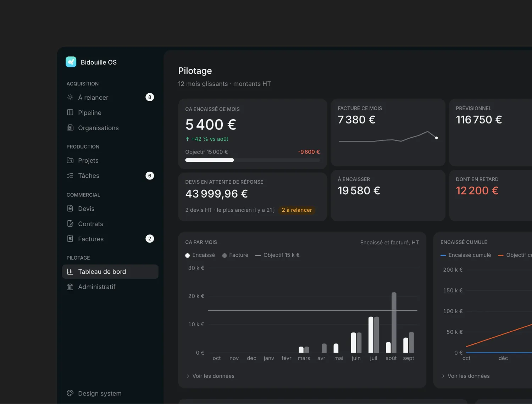Open the À relancer section

[x=110, y=97]
